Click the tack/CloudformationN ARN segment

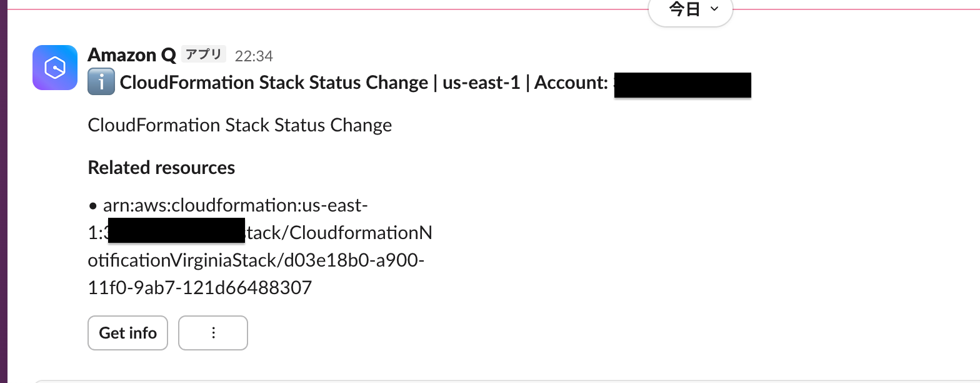pyautogui.click(x=339, y=233)
